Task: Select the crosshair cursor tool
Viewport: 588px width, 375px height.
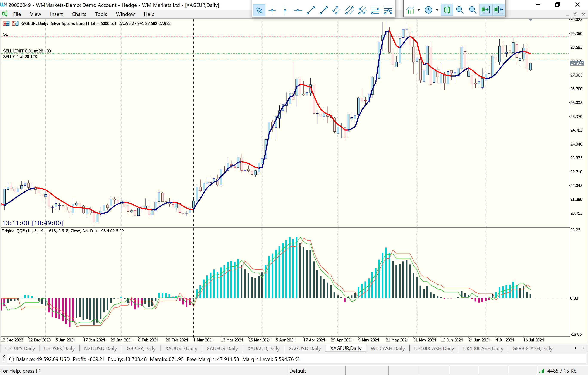Action: 272,10
